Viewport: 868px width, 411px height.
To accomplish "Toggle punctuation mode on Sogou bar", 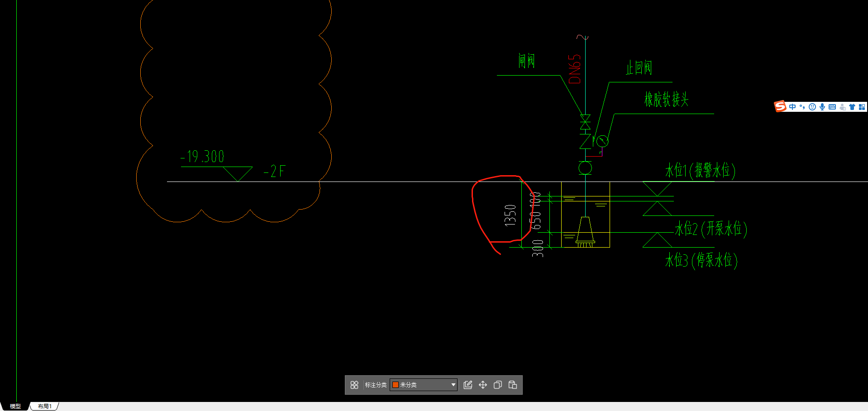I will click(802, 107).
